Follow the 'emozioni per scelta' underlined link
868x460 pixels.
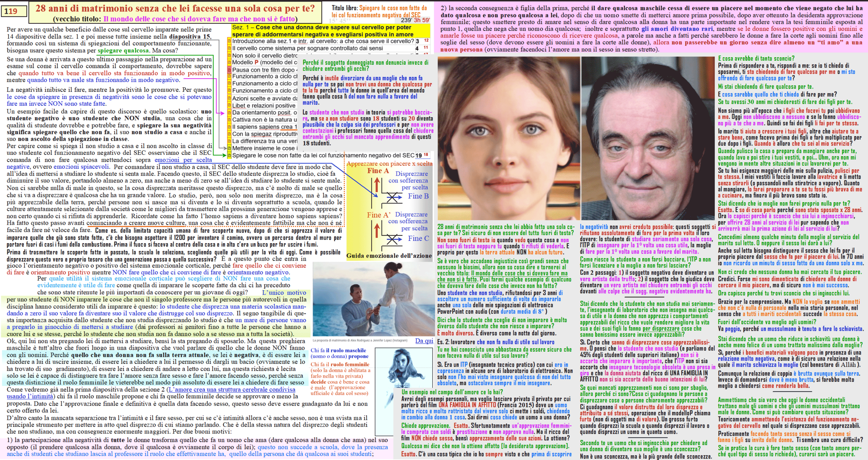click(183, 160)
